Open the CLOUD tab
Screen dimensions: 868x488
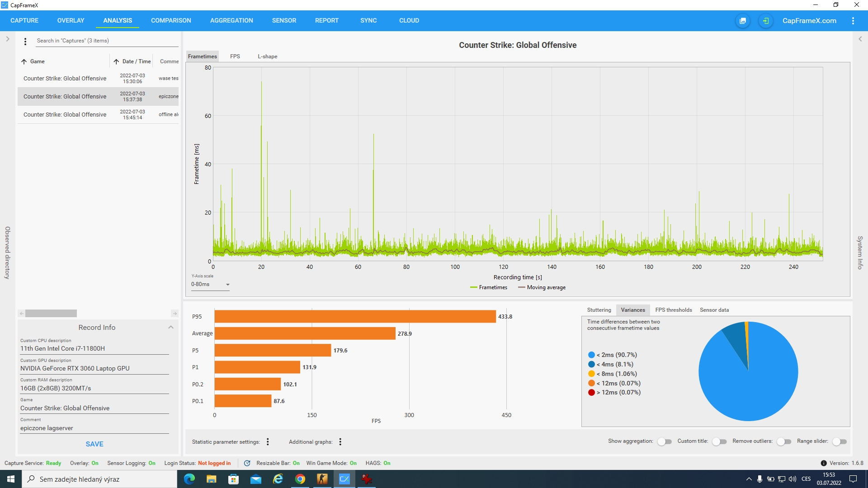(409, 21)
